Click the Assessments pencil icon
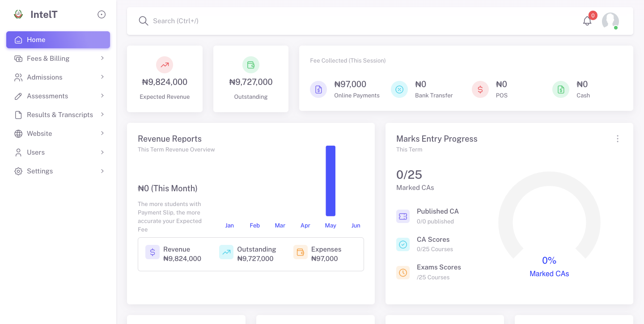The width and height of the screenshot is (644, 324). click(18, 96)
